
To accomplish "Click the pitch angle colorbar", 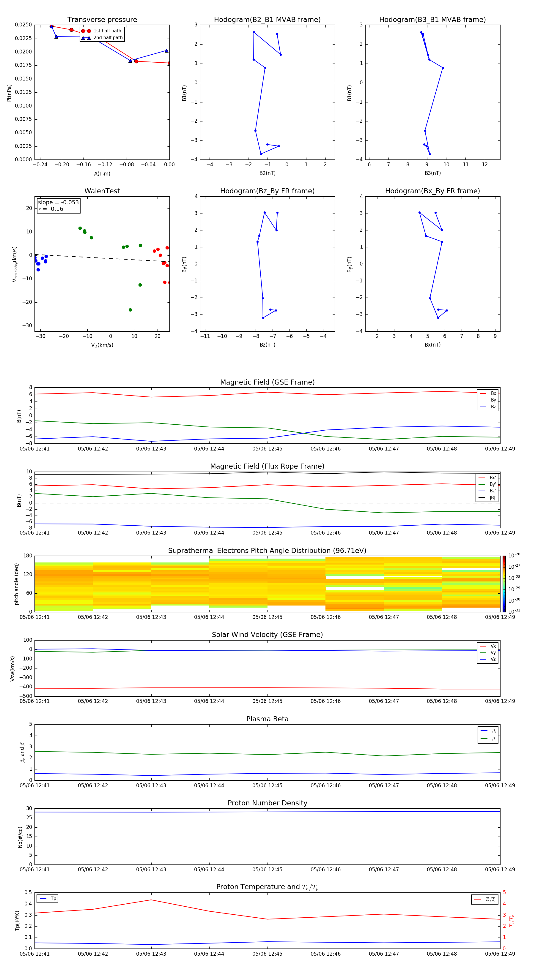I will point(504,584).
